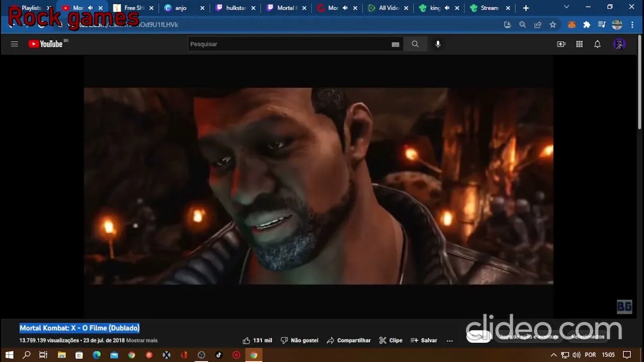Open Microsoft Edge from the taskbar
The width and height of the screenshot is (644, 362).
97,355
